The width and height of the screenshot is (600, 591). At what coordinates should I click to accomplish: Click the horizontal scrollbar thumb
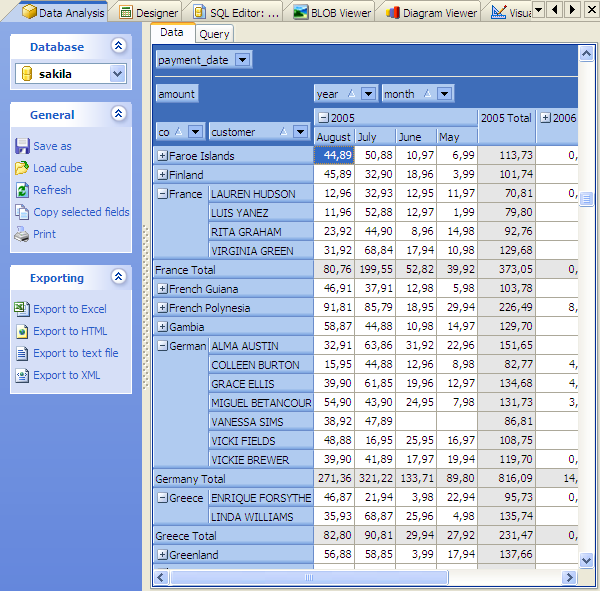(309, 577)
